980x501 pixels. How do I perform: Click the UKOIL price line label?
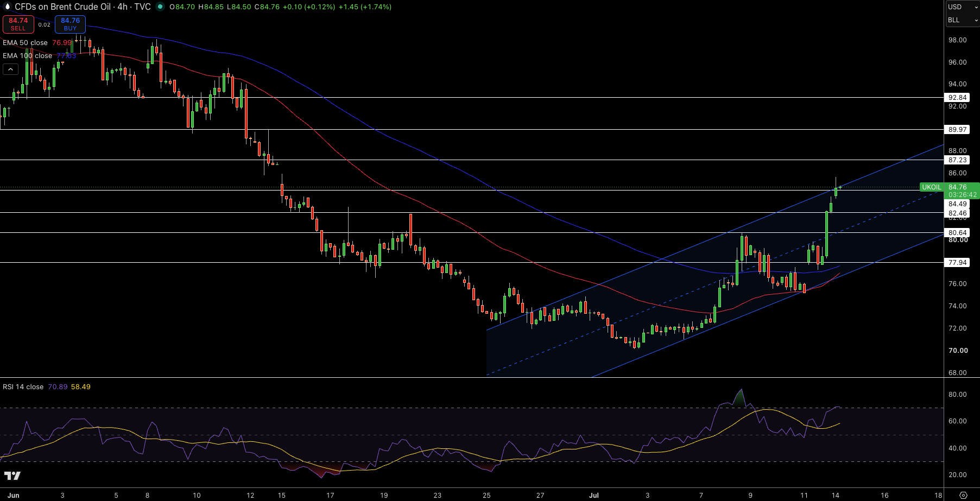932,187
